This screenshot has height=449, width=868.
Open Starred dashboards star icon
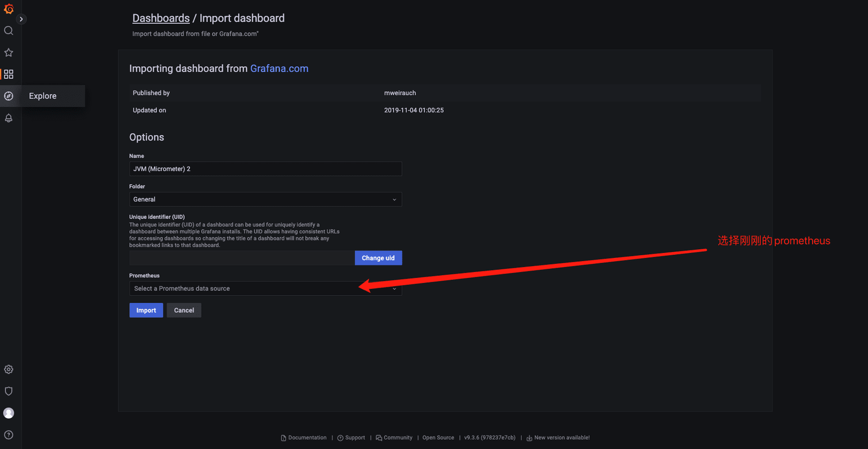[x=9, y=53]
